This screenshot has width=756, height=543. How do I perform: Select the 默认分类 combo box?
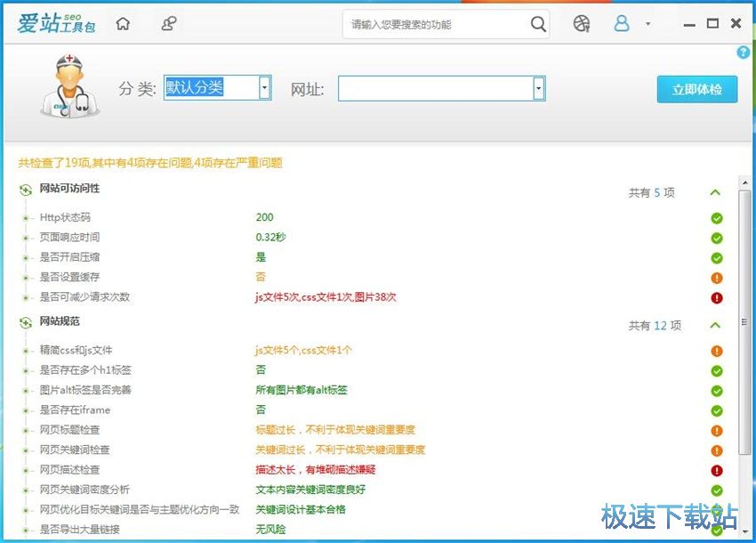pyautogui.click(x=217, y=88)
